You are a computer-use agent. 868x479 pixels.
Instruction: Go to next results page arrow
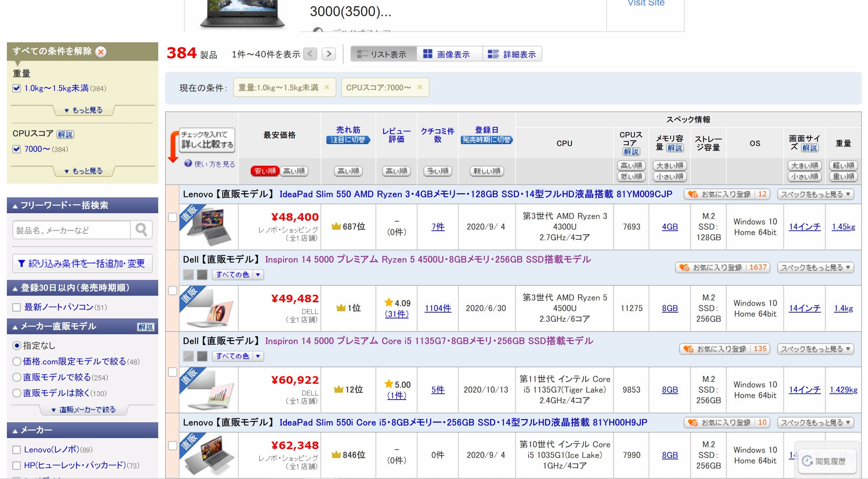coord(329,54)
